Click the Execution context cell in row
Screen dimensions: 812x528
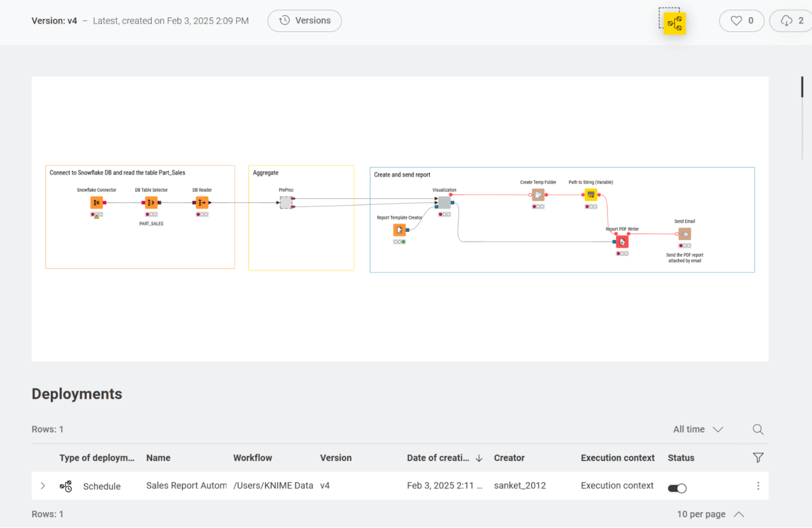click(617, 486)
